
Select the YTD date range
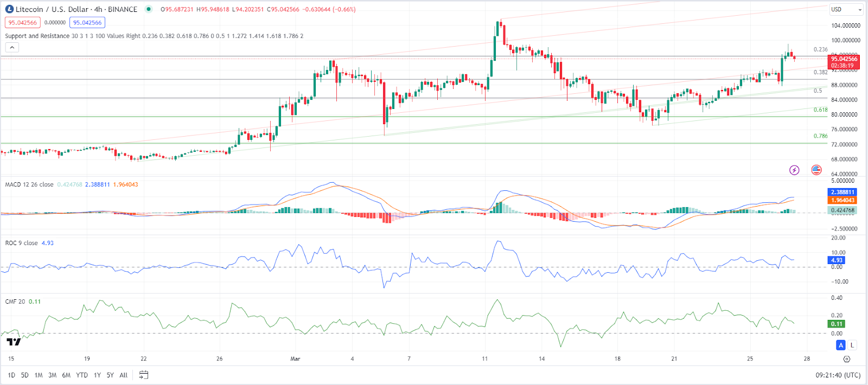[82, 375]
